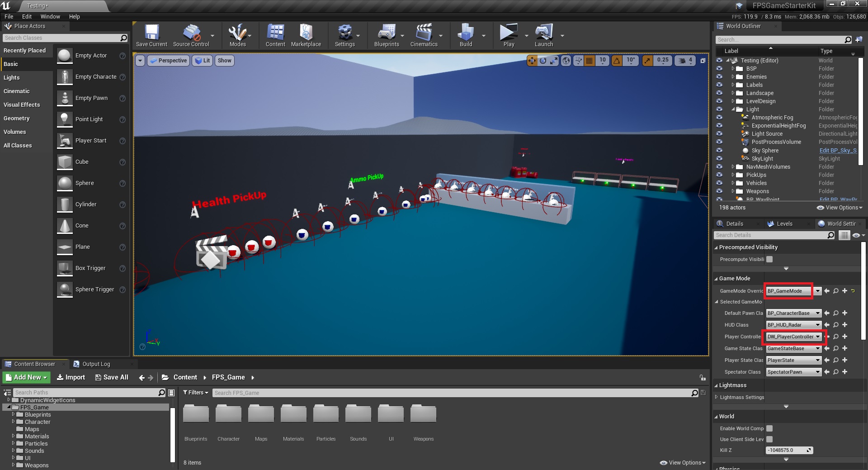Open the GameMode Override dropdown
The width and height of the screenshot is (868, 470).
click(817, 291)
